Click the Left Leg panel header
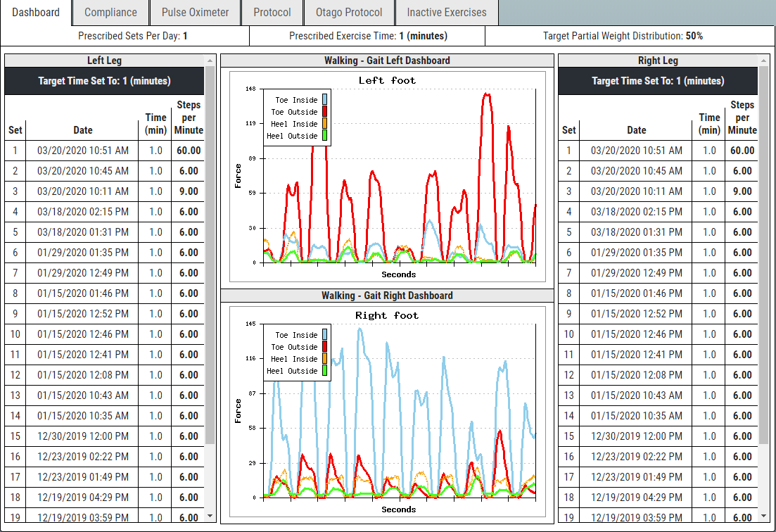Viewport: 776px width, 532px height. click(x=104, y=61)
